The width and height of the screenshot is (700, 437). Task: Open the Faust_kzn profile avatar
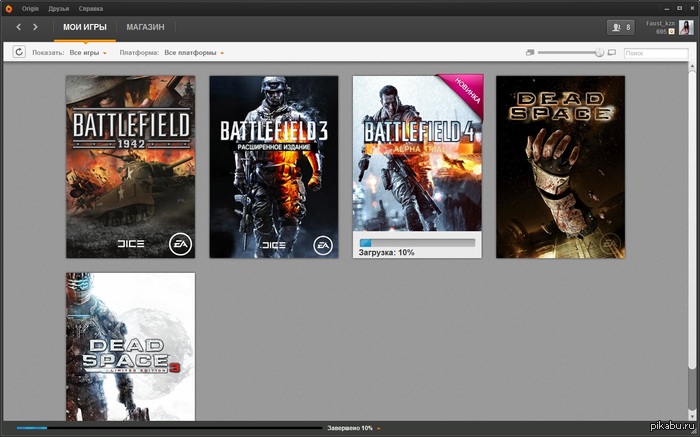(x=686, y=27)
